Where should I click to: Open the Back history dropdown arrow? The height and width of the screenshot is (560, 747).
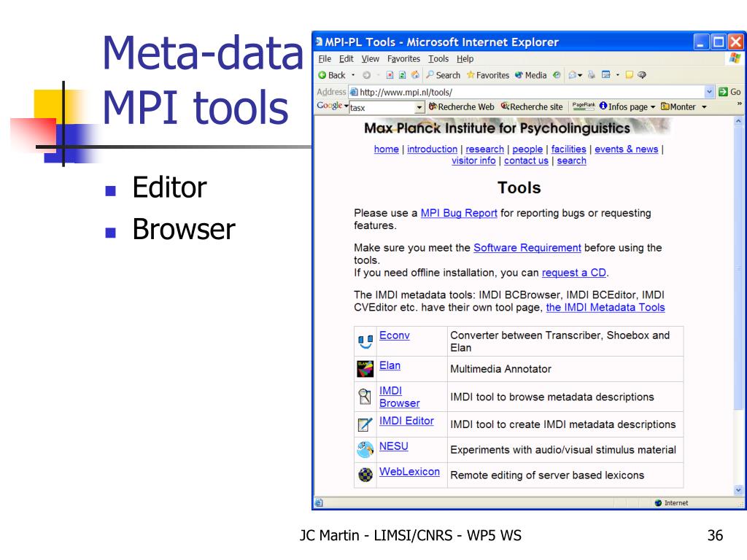point(353,75)
